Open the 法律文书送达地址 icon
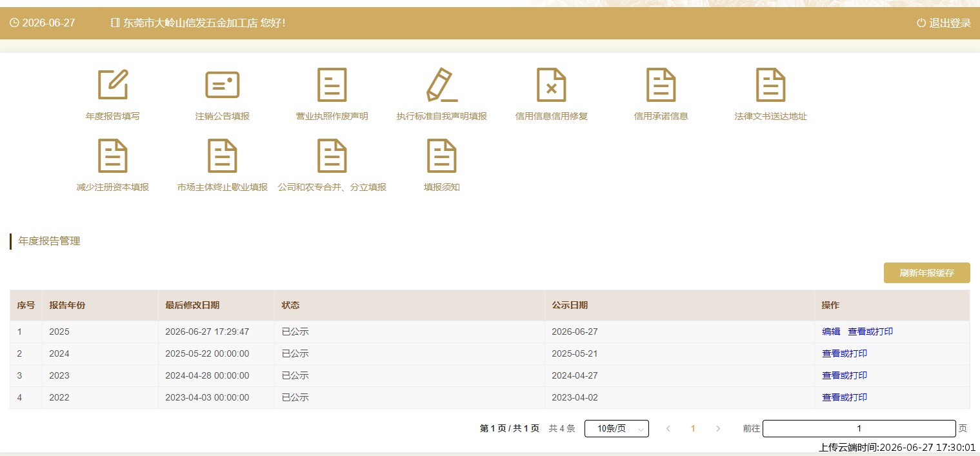 771,84
